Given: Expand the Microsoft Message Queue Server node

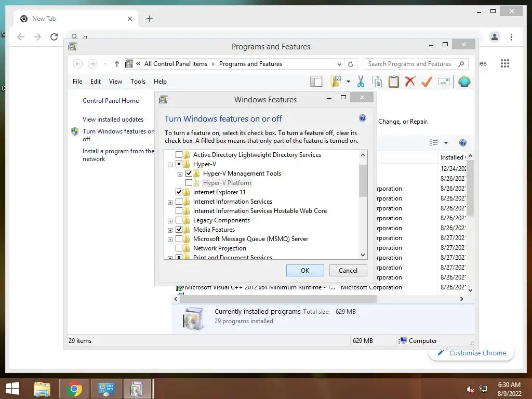Looking at the screenshot, I should 170,240.
